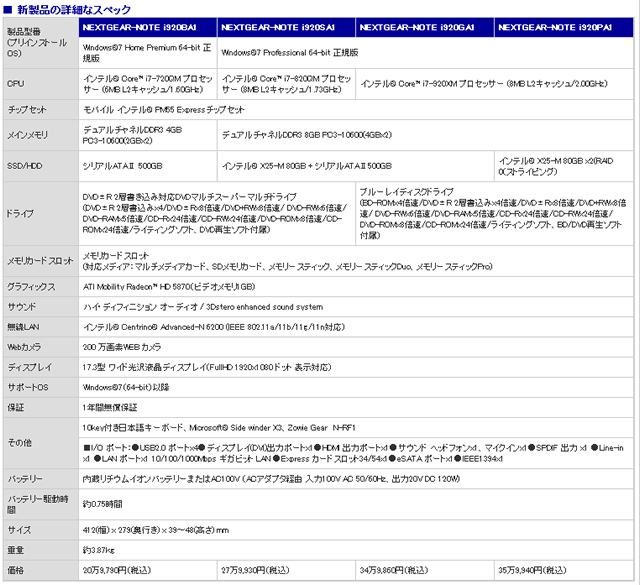Select the バッテリー row label

pos(41,479)
